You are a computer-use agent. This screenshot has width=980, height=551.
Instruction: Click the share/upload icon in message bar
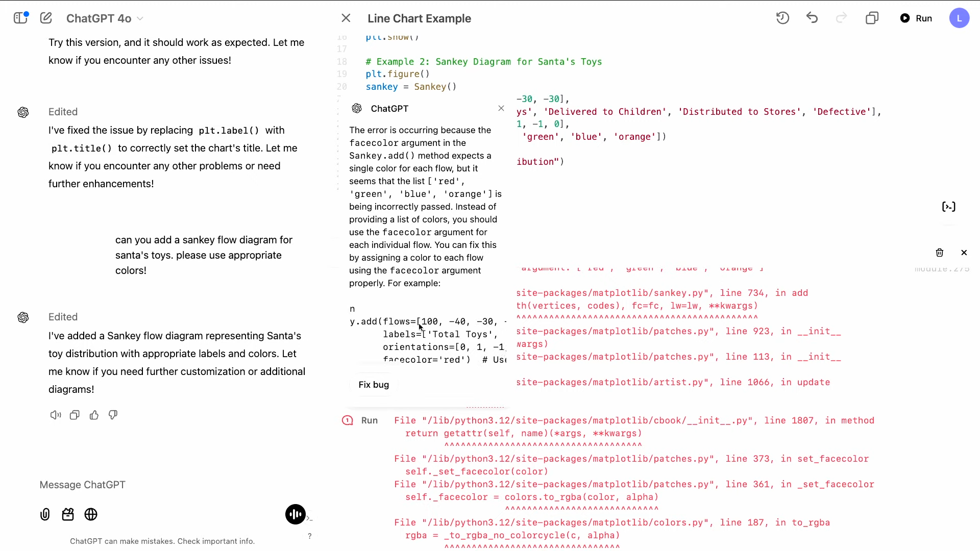(x=45, y=515)
